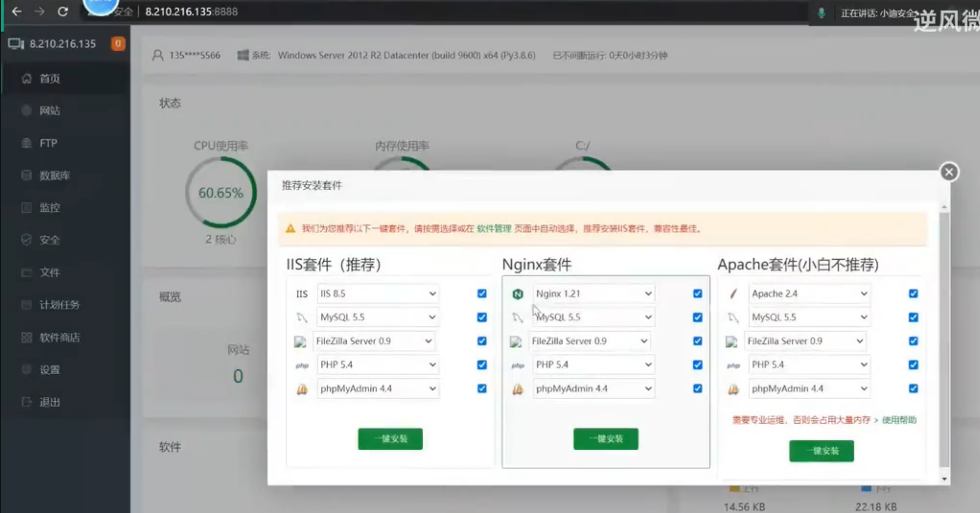Open the 使用帮助 link
The height and width of the screenshot is (513, 980).
(x=899, y=420)
